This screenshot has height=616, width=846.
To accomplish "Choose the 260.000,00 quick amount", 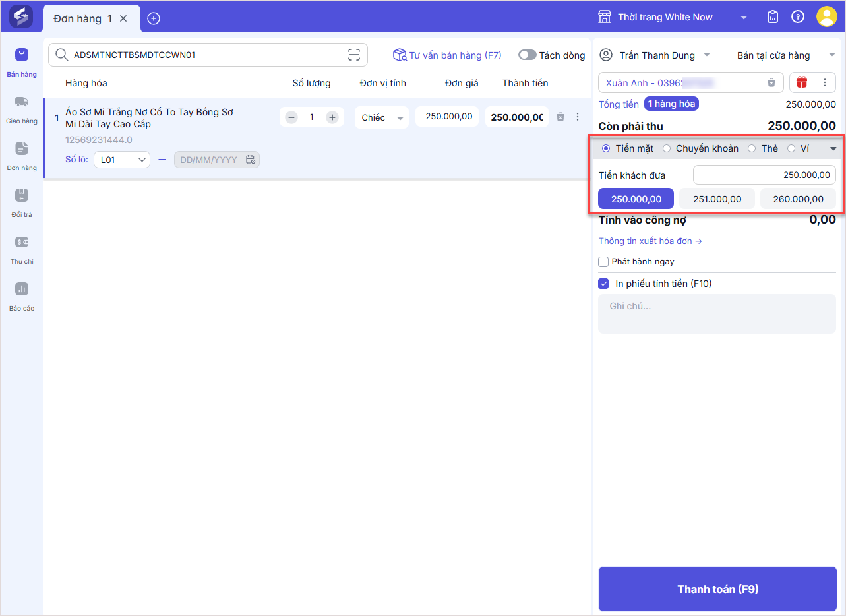I will click(798, 199).
